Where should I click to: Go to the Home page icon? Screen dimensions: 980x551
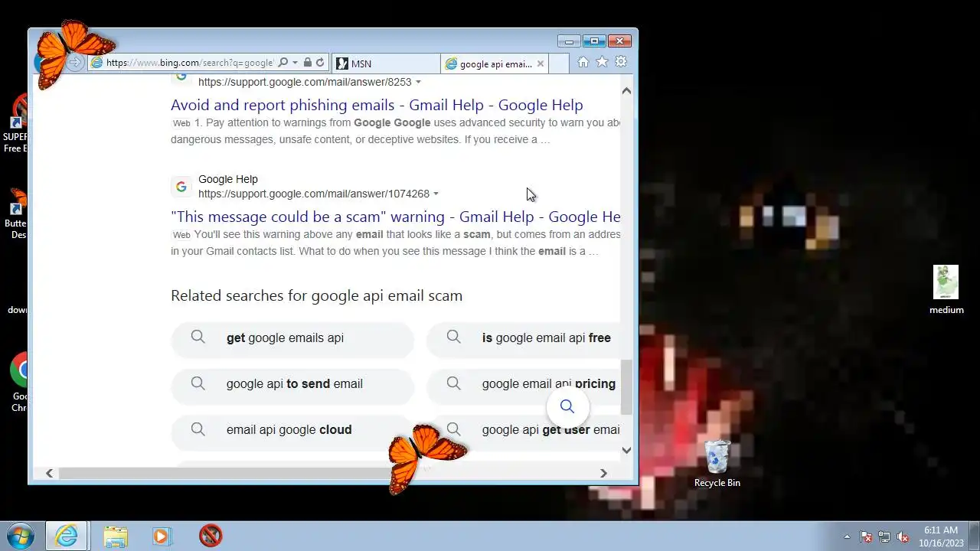[583, 62]
